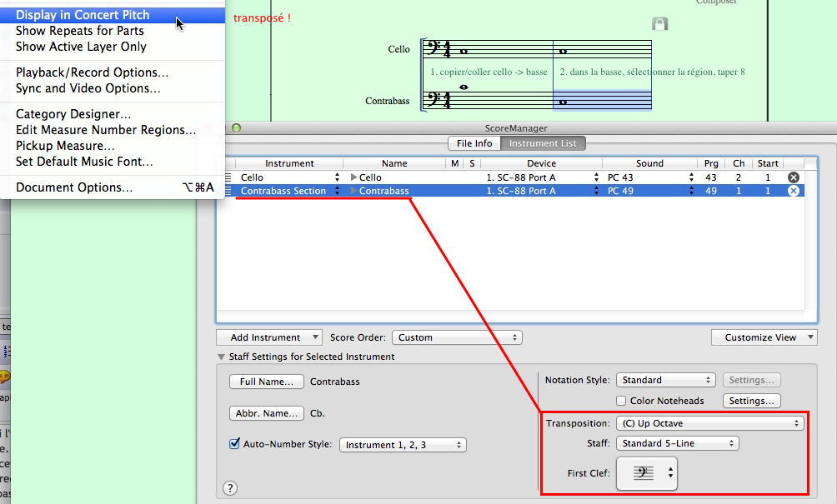The image size is (837, 504).
Task: Open the help question mark button
Action: point(231,488)
